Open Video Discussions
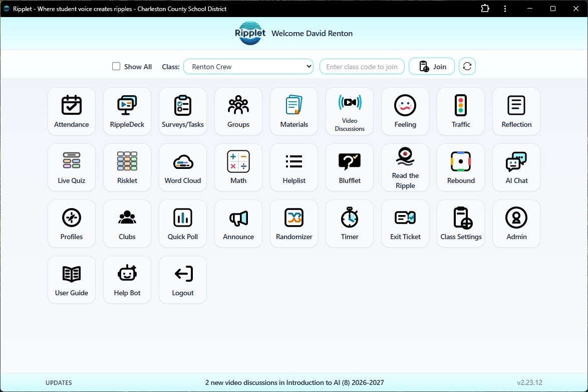The width and height of the screenshot is (588, 392). tap(350, 111)
